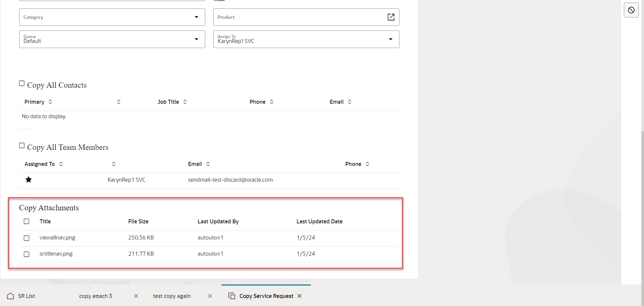
Task: Click autouisvr1 in the viewallnav.png row
Action: [x=210, y=237]
